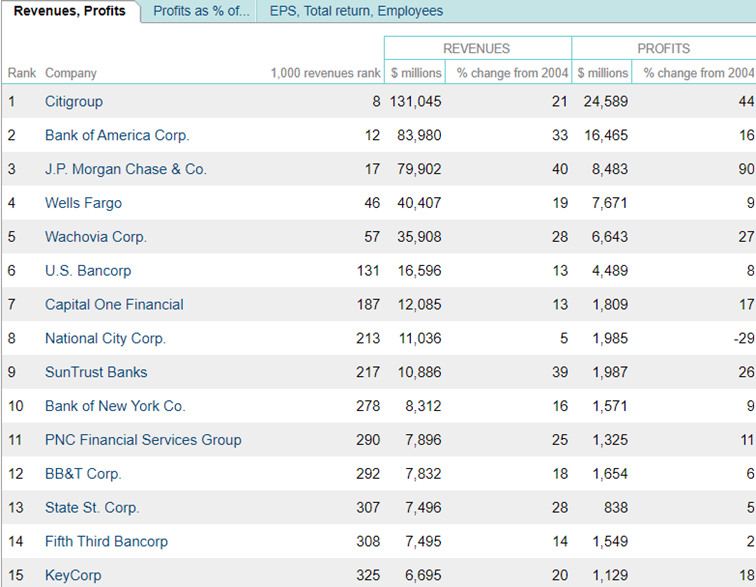Open Wachovia Corp. company page
The width and height of the screenshot is (756, 587).
tap(96, 237)
